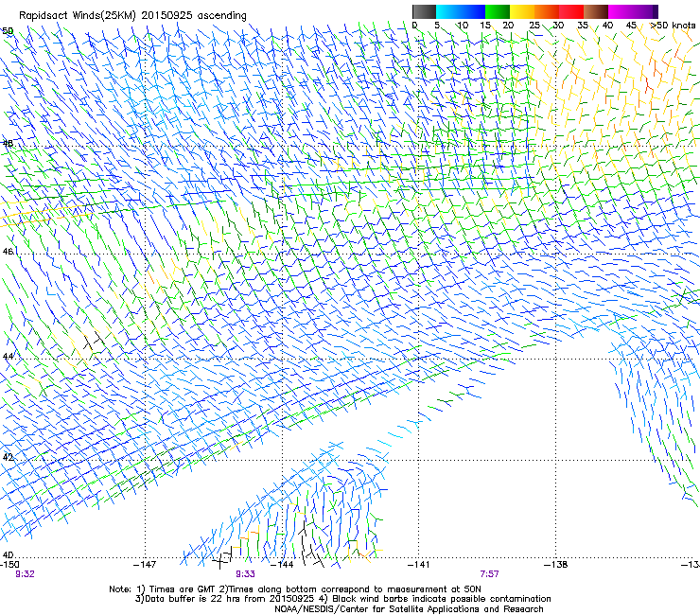Click the magenta-purple 40-50 knots color segment
This screenshot has height=615, width=700.
[x=633, y=11]
